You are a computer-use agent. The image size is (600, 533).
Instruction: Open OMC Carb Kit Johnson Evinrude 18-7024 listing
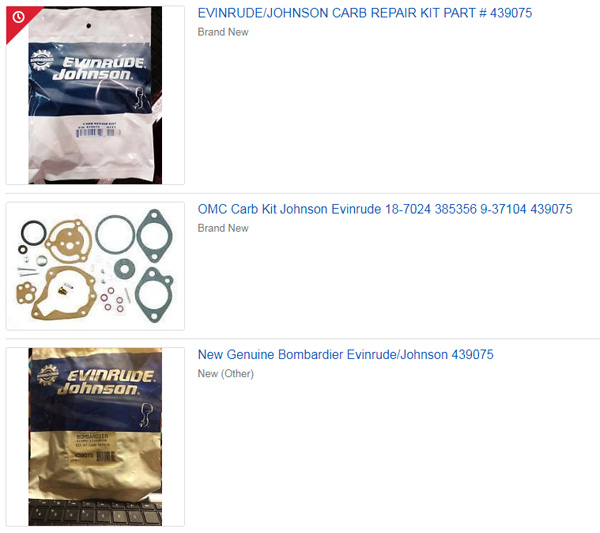pyautogui.click(x=385, y=209)
